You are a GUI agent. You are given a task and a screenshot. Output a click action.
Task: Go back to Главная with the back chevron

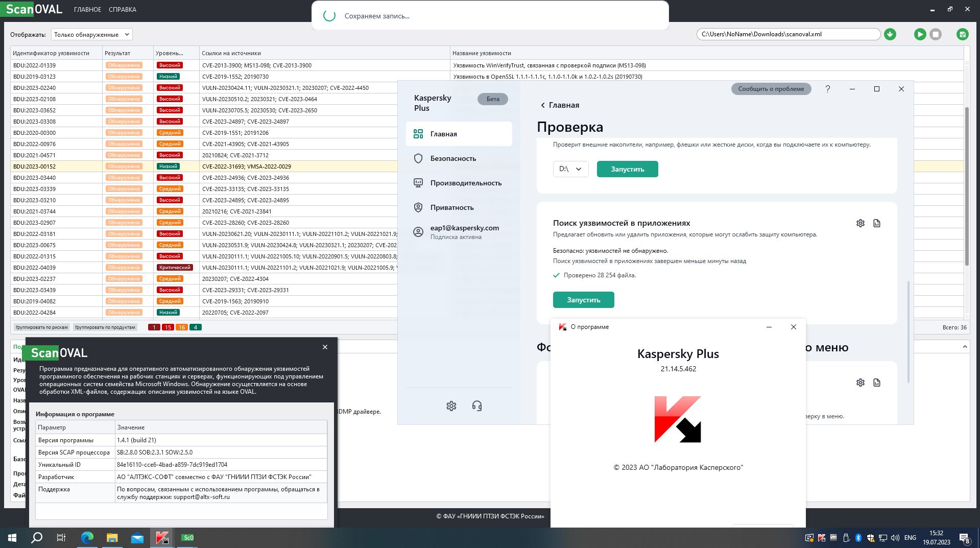[543, 105]
